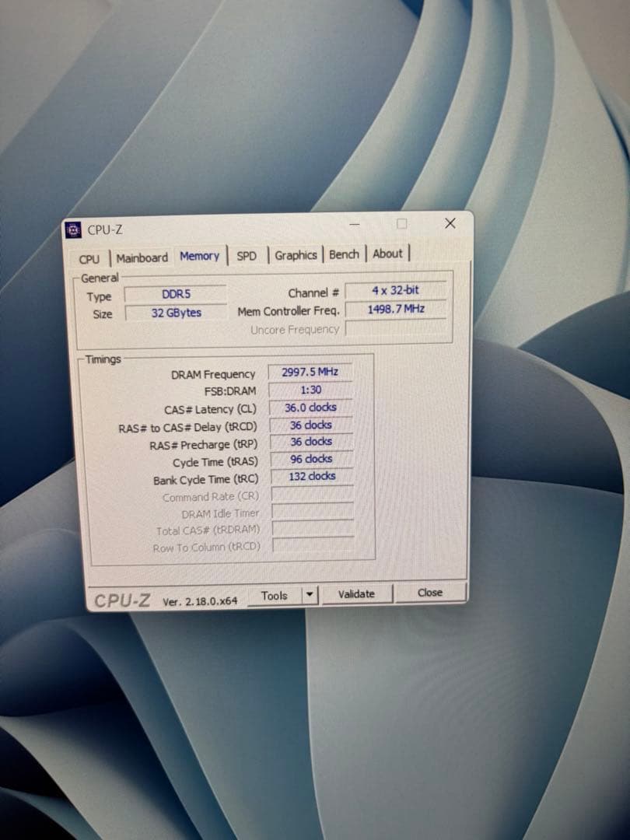The width and height of the screenshot is (630, 840).
Task: Select the 32 GBytes size value
Action: pyautogui.click(x=176, y=313)
